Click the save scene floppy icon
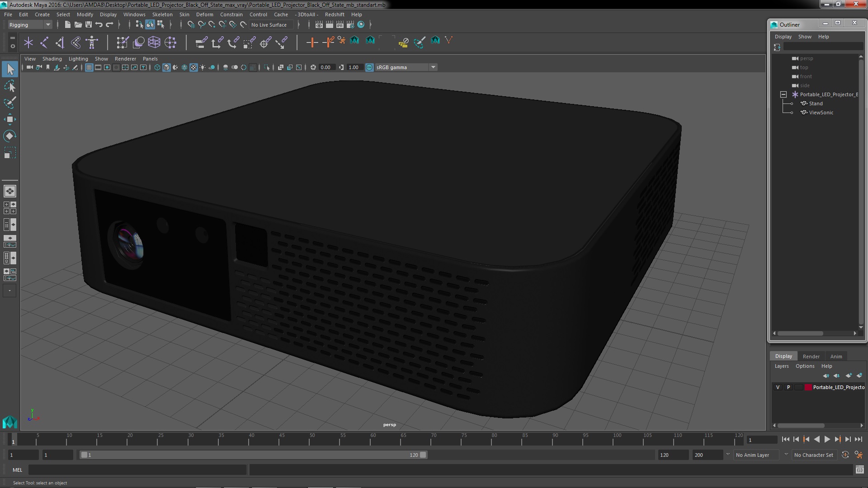This screenshot has width=868, height=488. click(89, 25)
